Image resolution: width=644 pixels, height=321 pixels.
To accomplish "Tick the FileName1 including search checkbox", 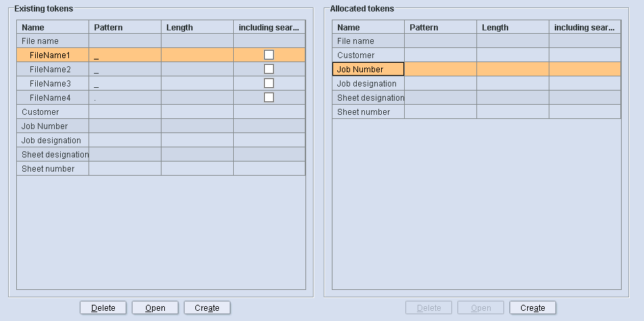I will [269, 55].
